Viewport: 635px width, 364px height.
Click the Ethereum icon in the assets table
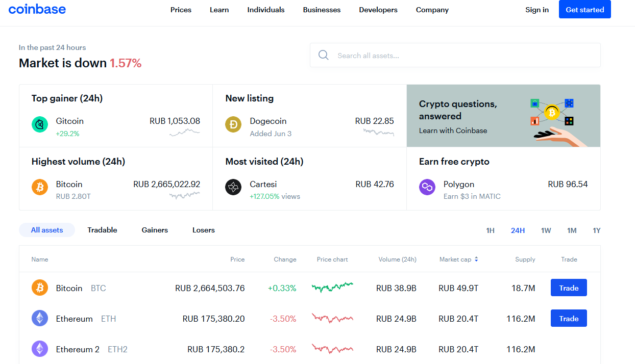click(40, 319)
